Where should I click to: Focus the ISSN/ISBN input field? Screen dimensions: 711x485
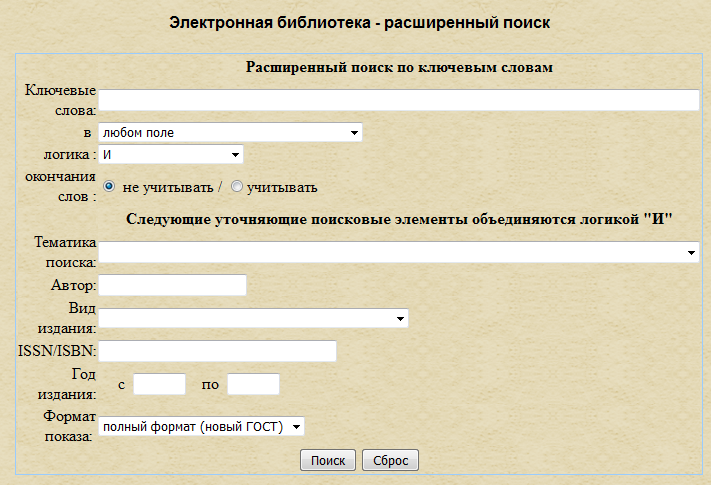tap(217, 351)
